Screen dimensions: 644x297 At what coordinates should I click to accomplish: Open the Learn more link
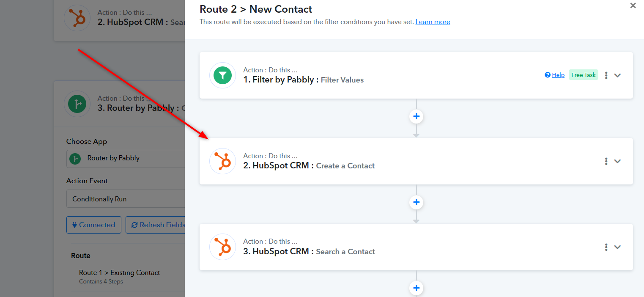pyautogui.click(x=433, y=22)
